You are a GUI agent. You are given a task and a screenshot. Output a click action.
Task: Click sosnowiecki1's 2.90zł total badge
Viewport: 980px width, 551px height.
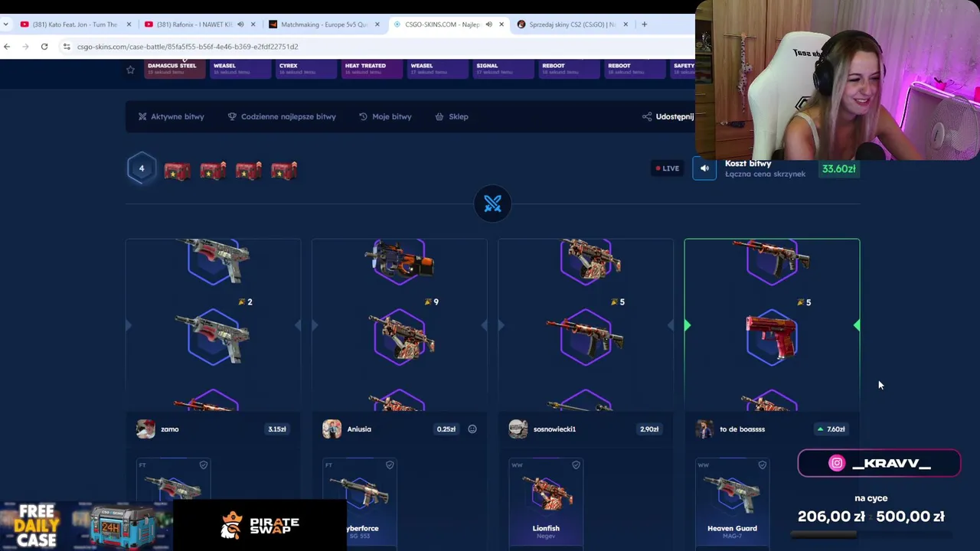click(649, 429)
